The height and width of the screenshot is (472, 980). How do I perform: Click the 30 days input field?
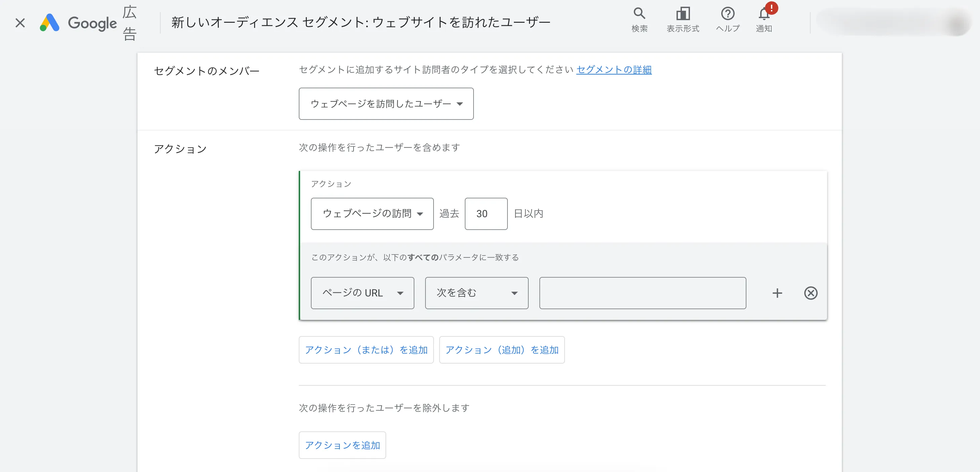pos(486,214)
